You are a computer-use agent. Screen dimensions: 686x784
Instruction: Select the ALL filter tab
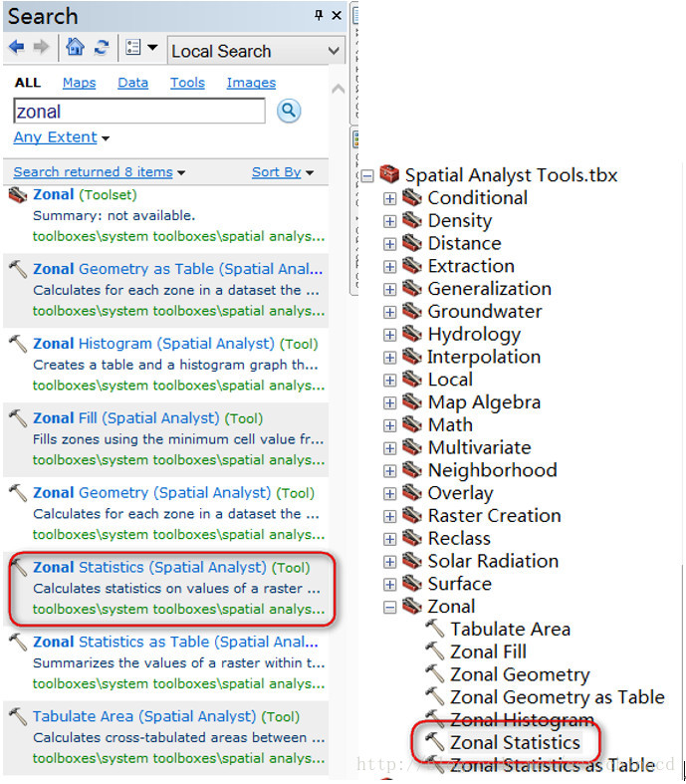point(28,83)
